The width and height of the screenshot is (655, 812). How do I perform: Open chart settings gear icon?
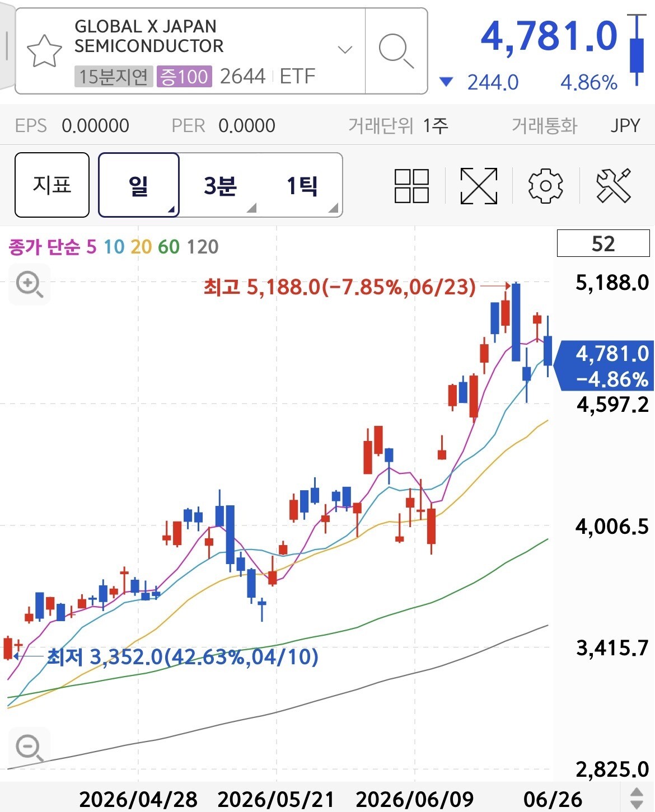pyautogui.click(x=546, y=185)
